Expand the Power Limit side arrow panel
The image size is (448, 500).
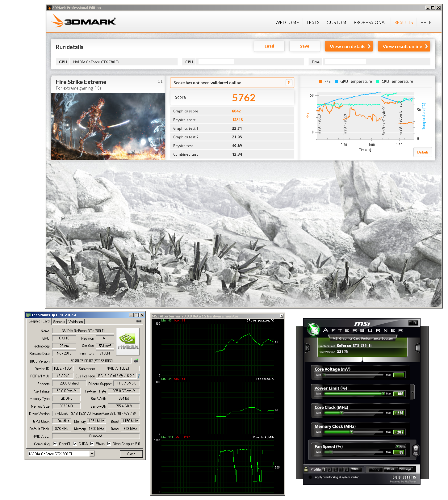coord(412,393)
